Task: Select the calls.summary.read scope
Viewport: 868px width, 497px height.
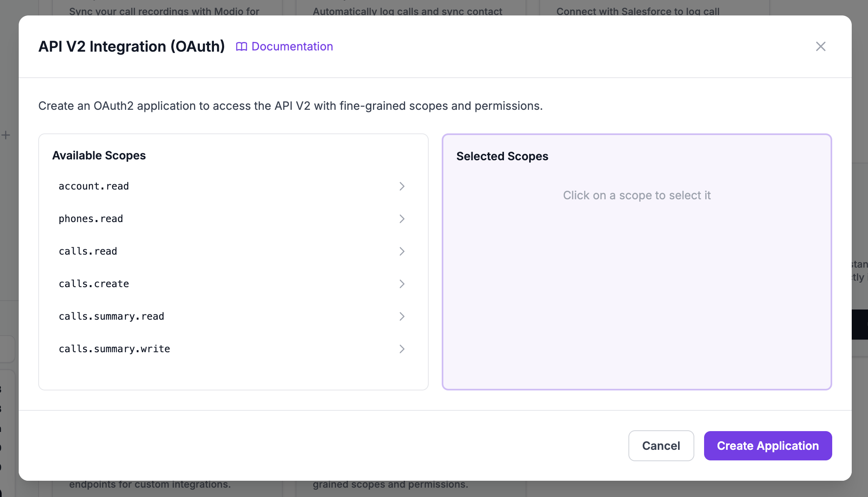Action: point(111,316)
